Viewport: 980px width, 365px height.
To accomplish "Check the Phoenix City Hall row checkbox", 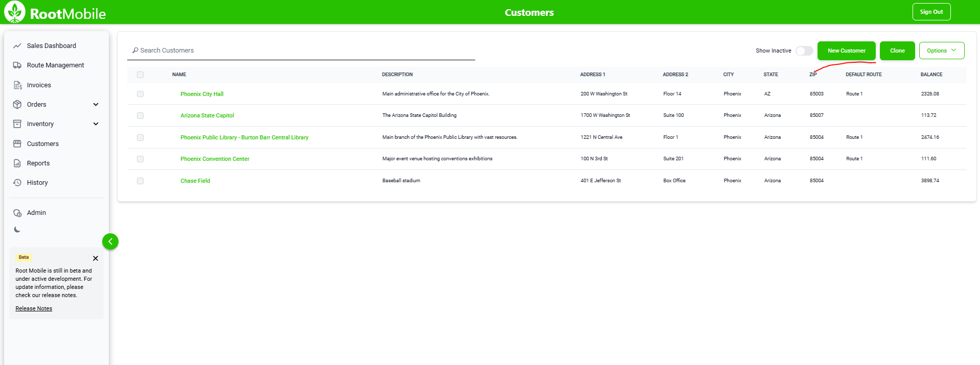I will tap(141, 94).
